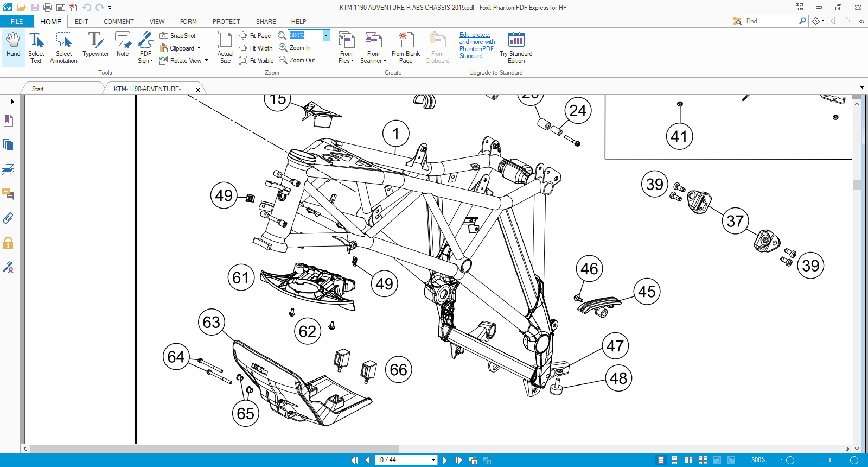The width and height of the screenshot is (868, 467).
Task: Toggle continuous scrolling page mode
Action: click(x=674, y=460)
